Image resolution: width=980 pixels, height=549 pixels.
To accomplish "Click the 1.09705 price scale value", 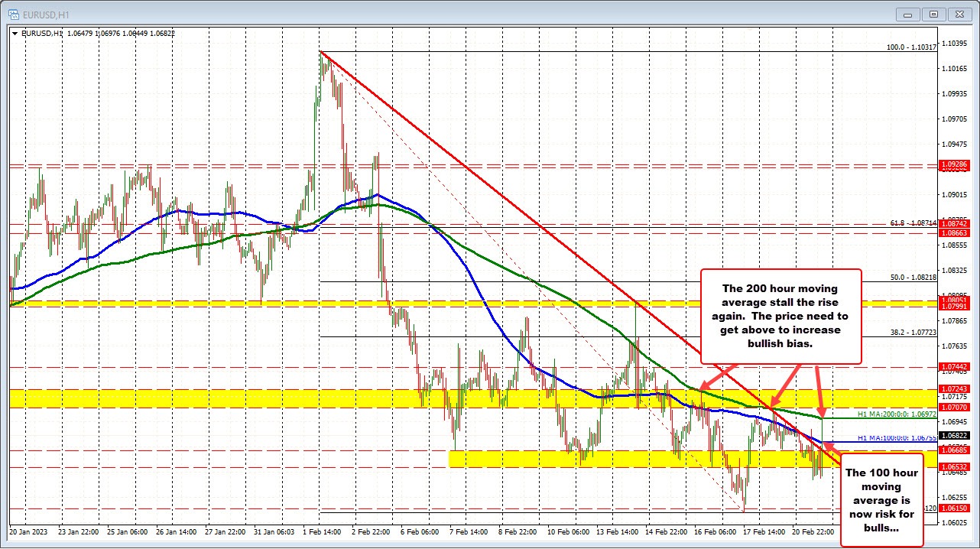I will coord(956,119).
